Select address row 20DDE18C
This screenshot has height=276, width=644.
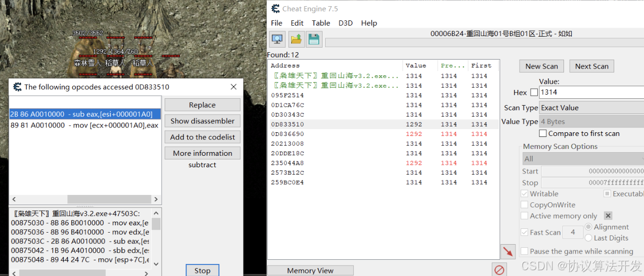pyautogui.click(x=383, y=153)
